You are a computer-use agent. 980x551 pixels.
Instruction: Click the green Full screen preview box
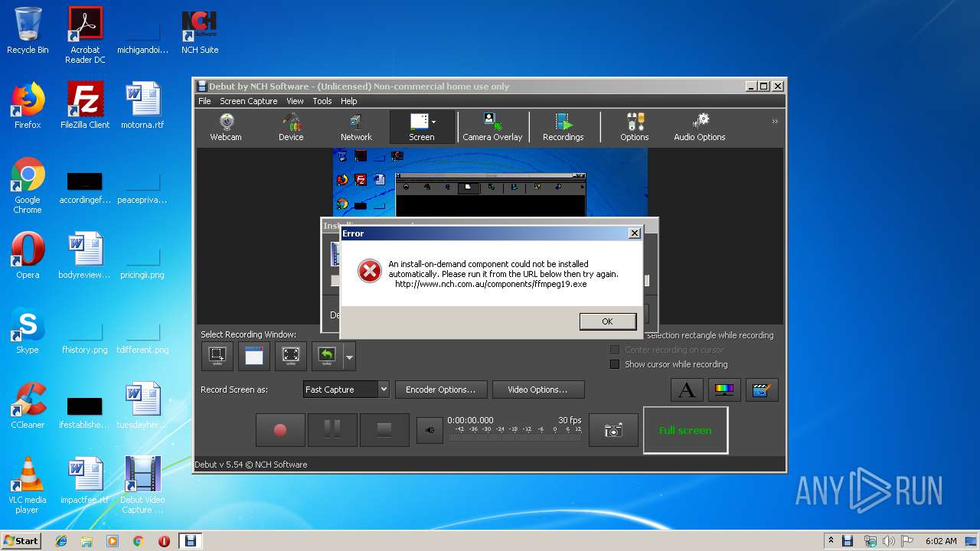coord(685,430)
